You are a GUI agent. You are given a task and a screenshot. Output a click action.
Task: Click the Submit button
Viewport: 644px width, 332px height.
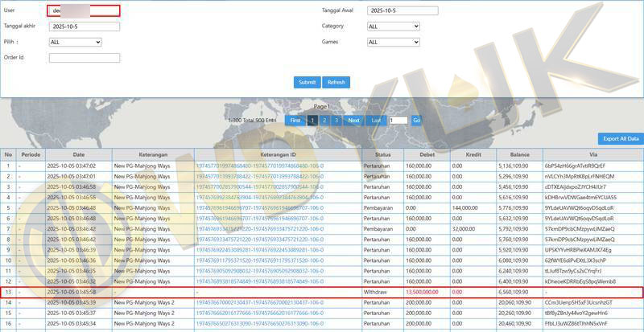point(307,82)
